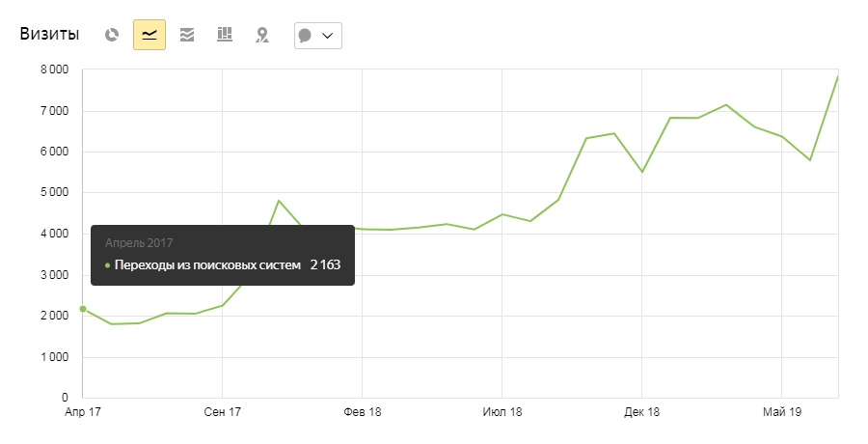Click the speech bubble annotations icon

click(x=306, y=36)
